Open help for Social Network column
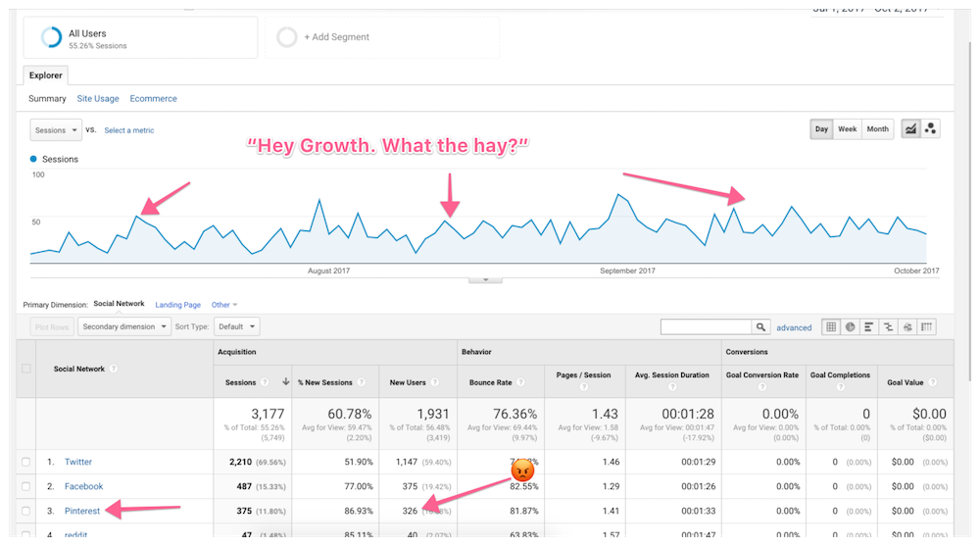 point(113,369)
